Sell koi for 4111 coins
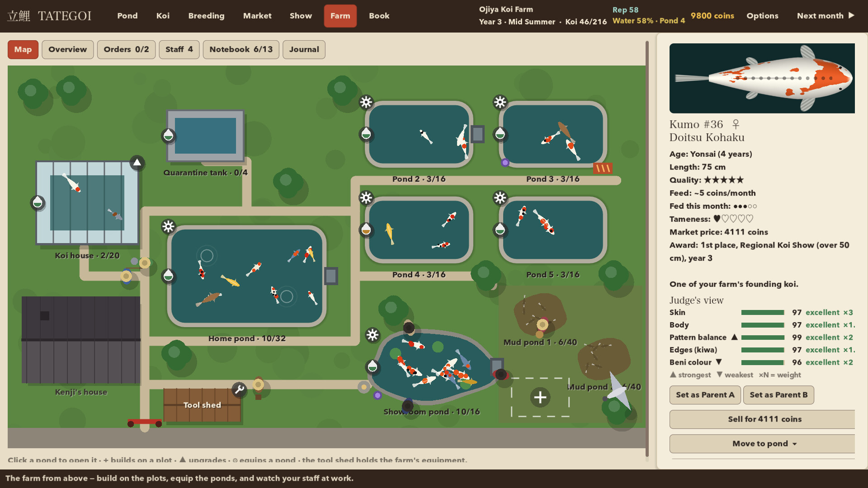The width and height of the screenshot is (868, 488). [x=762, y=419]
